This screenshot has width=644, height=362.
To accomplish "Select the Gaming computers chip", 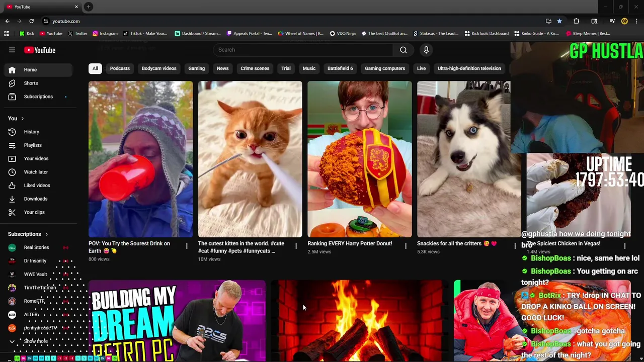I will pyautogui.click(x=385, y=68).
